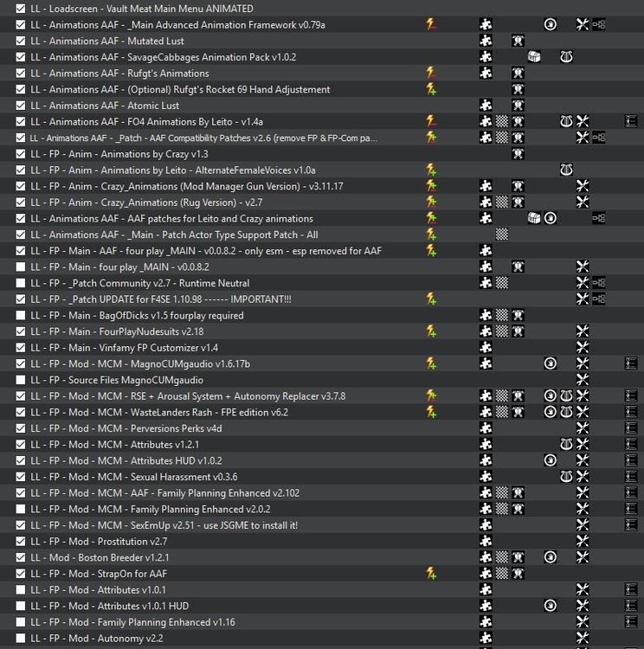
Task: Click scripts icon on Patch UPDATE for F4SE 1.10.98 row
Action: click(583, 299)
